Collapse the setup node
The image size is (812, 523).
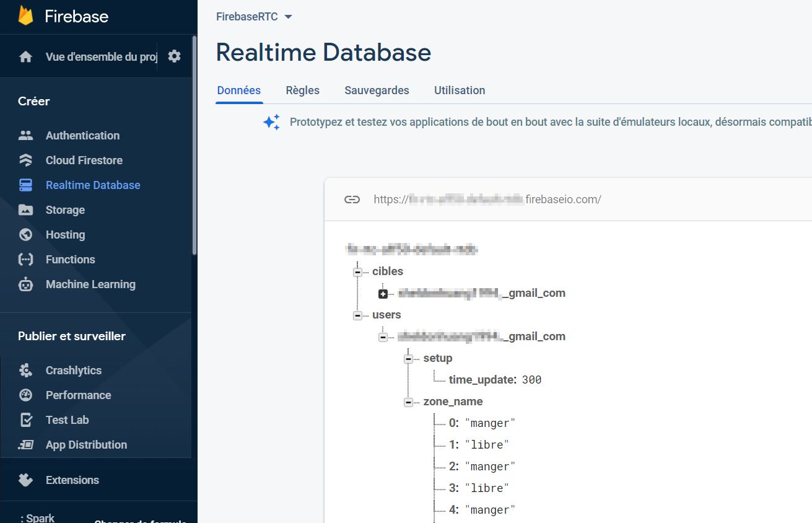pos(408,359)
